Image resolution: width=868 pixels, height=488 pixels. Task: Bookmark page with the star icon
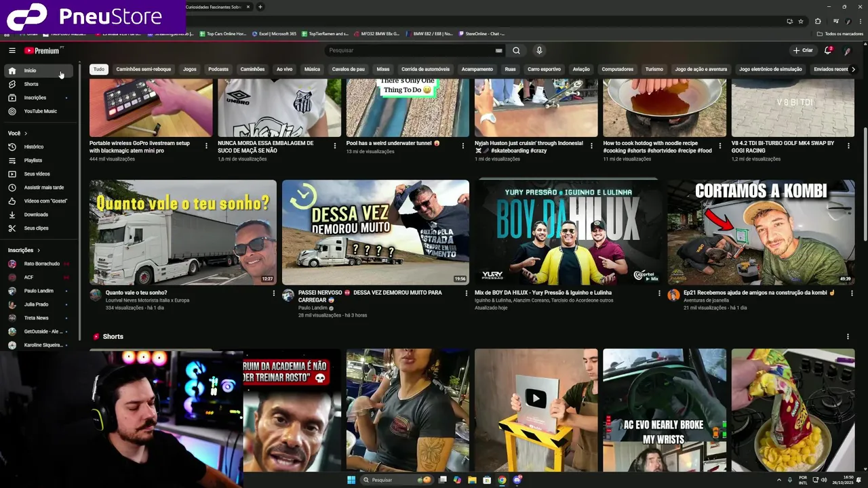801,21
